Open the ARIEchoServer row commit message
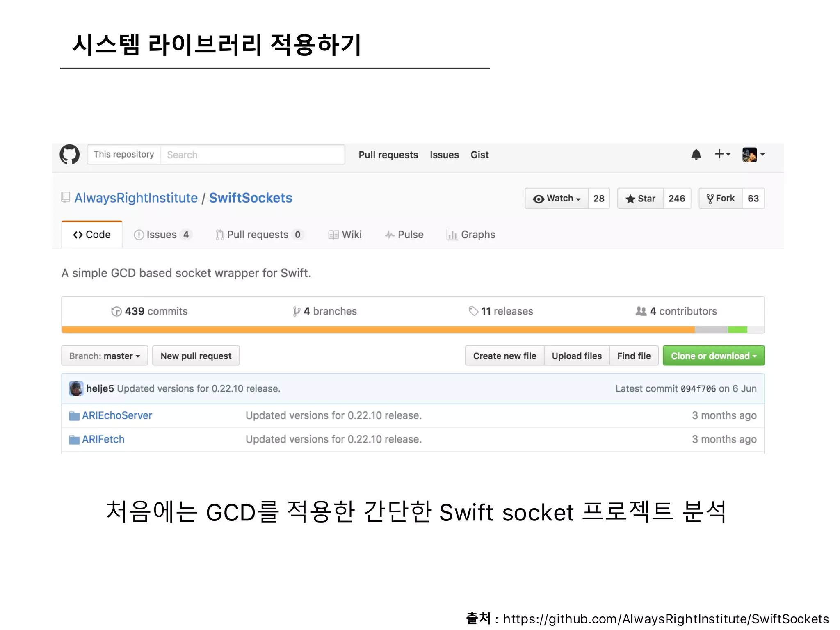 click(x=334, y=416)
